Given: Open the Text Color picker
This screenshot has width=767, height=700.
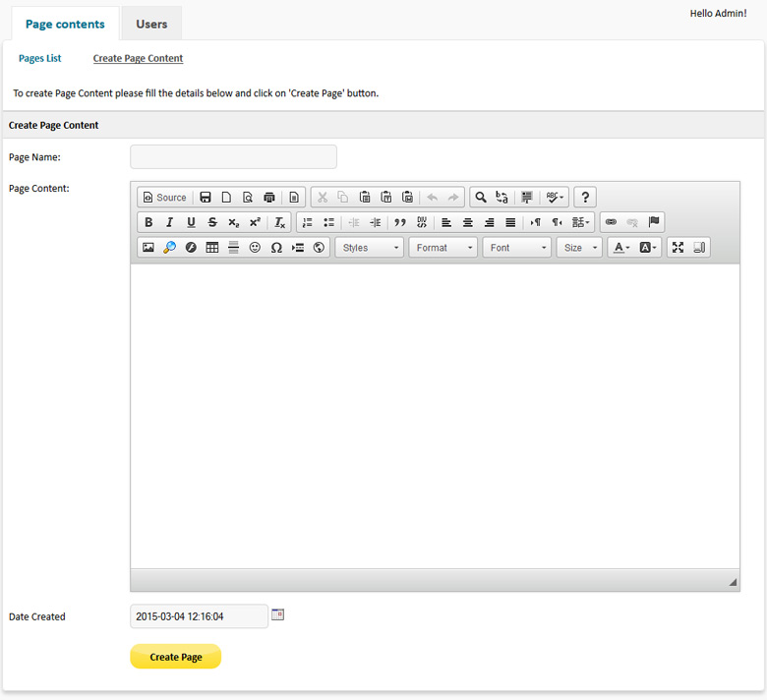Looking at the screenshot, I should pyautogui.click(x=621, y=248).
